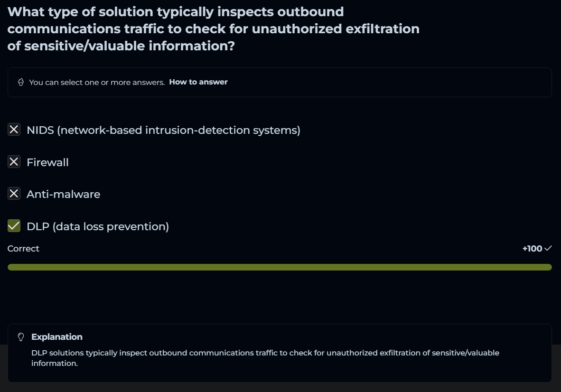Select the DLP data loss prevention label

(x=98, y=226)
